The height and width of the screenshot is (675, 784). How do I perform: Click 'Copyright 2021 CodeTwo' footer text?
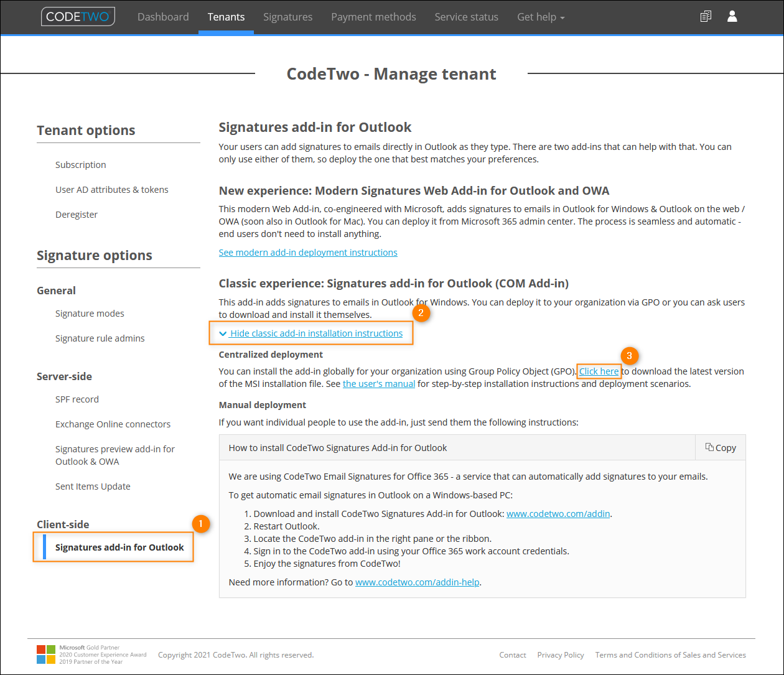coord(236,655)
